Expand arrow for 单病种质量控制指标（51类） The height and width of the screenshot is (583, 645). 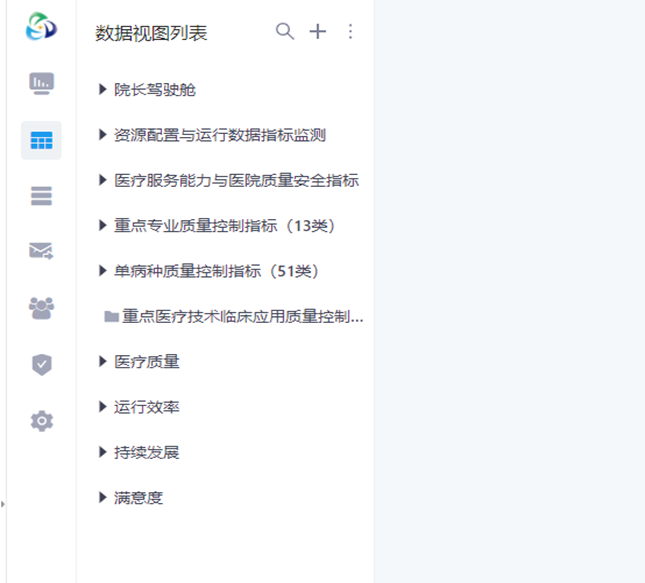tap(102, 270)
